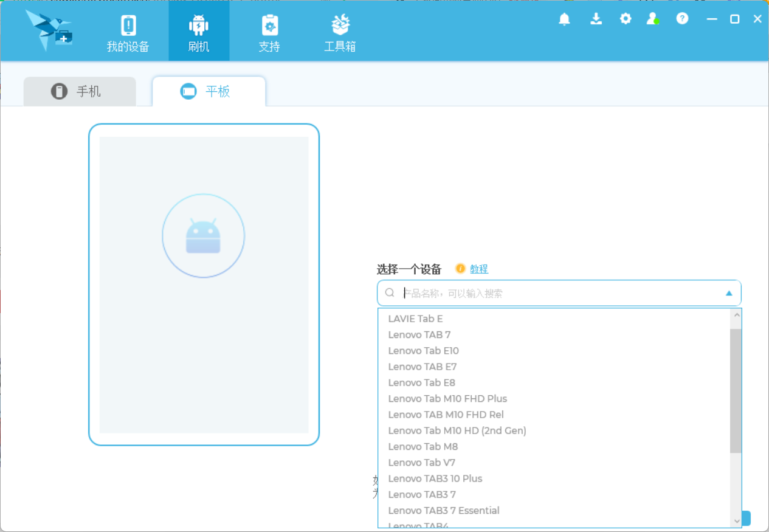Choose Lenovo TAB E7

(554, 367)
